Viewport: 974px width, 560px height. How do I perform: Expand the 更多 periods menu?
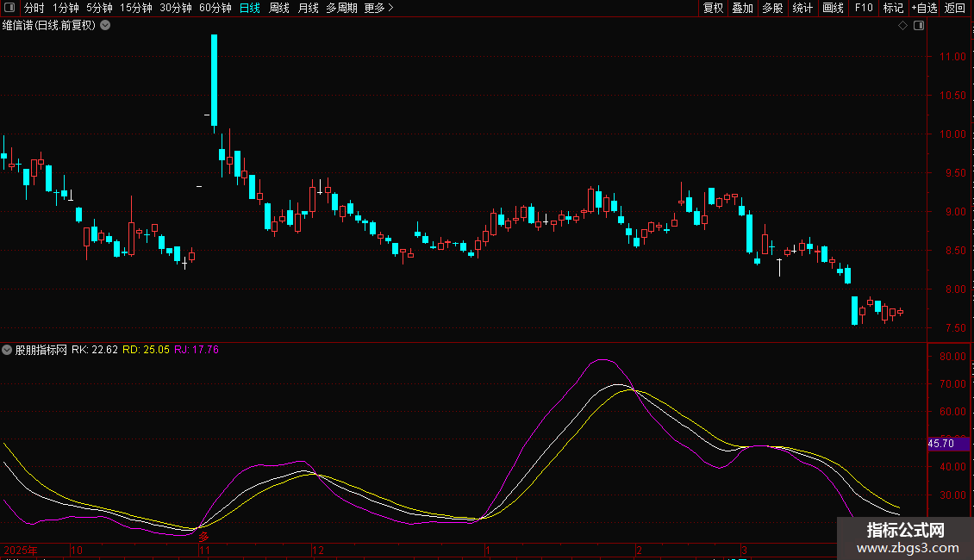(x=378, y=8)
